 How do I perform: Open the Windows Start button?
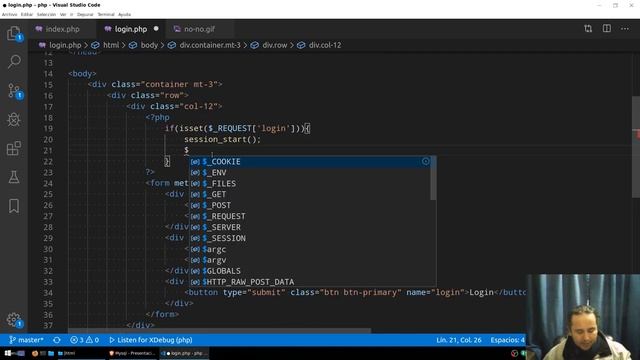[8, 353]
